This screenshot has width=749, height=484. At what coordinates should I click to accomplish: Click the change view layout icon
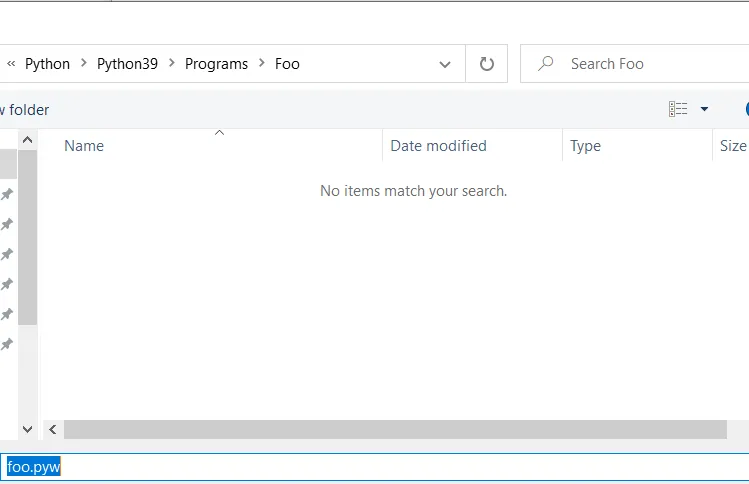pos(679,109)
